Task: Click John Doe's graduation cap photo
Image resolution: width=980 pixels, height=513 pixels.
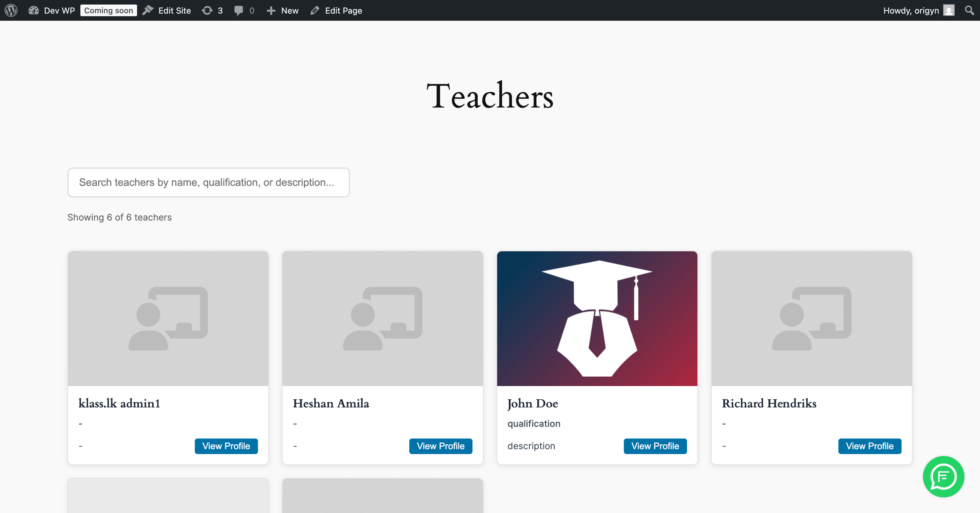Action: [x=597, y=318]
